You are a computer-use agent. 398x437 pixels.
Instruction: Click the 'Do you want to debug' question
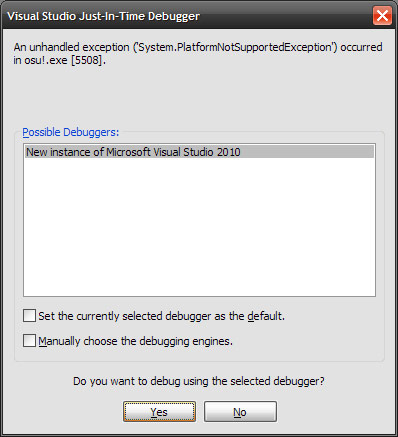[199, 381]
